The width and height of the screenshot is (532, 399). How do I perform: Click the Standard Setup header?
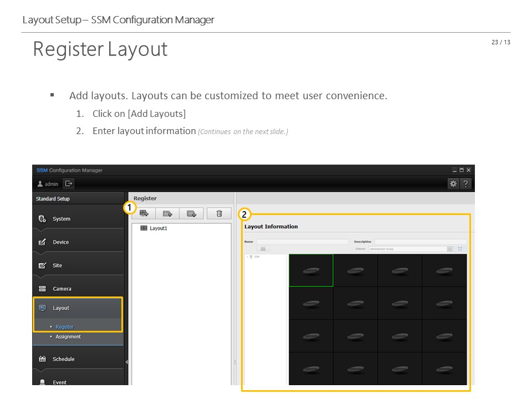[x=53, y=199]
